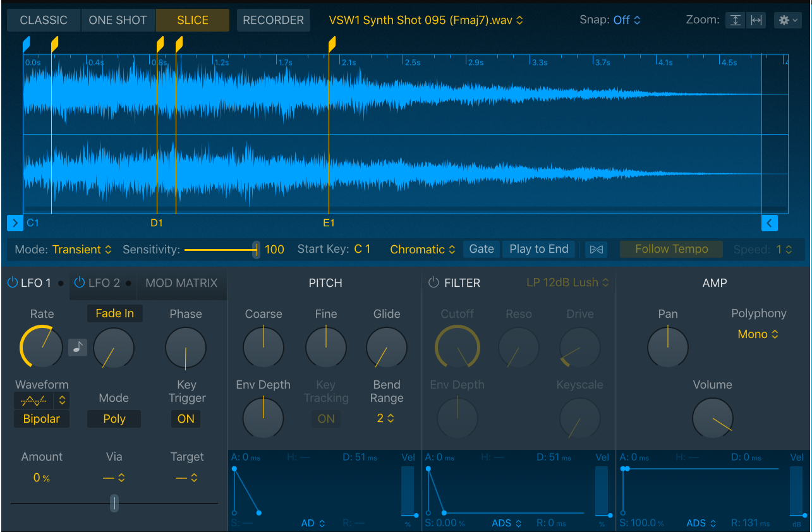
Task: Click the vertical zoom fit icon
Action: tap(735, 20)
